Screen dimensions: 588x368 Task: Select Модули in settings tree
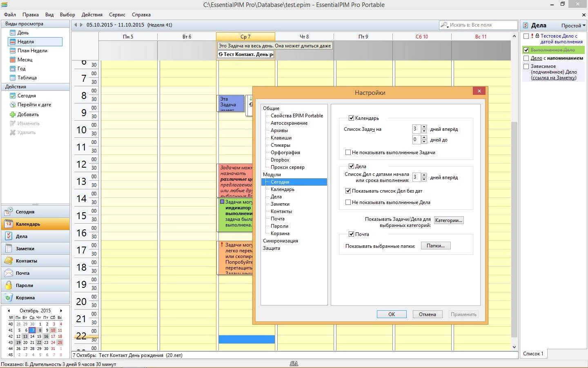point(272,175)
